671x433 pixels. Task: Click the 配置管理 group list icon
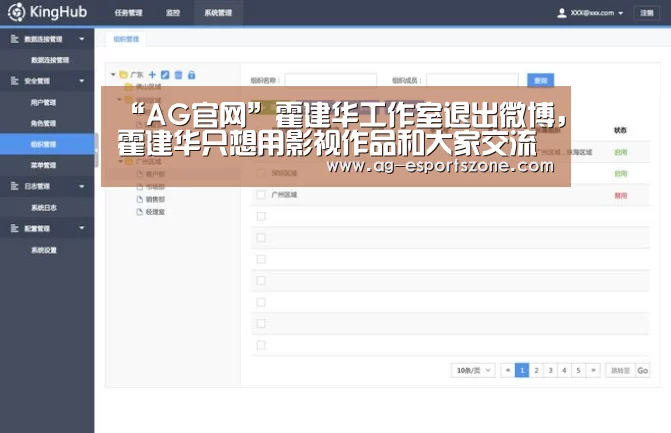point(15,228)
